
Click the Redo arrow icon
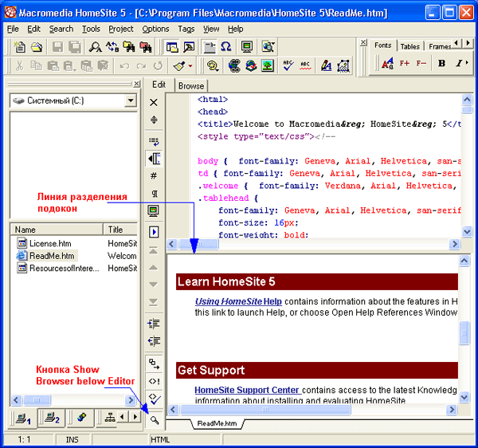coord(141,65)
